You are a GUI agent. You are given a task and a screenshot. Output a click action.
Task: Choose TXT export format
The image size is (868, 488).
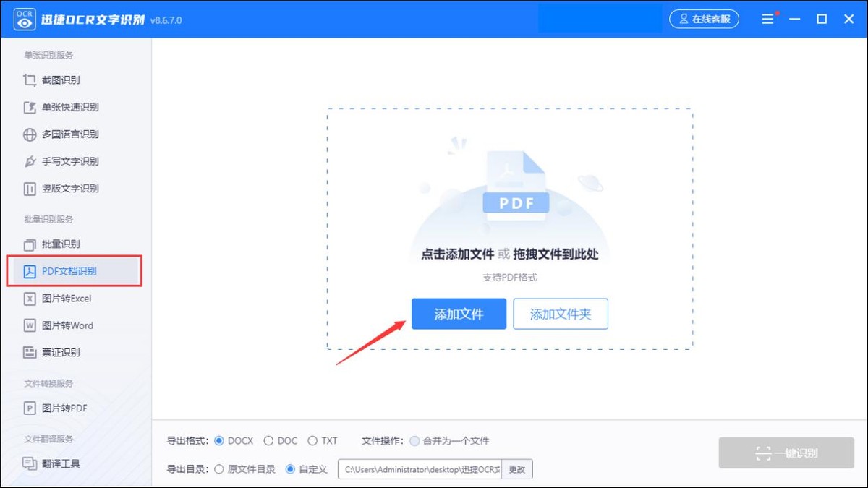(312, 440)
